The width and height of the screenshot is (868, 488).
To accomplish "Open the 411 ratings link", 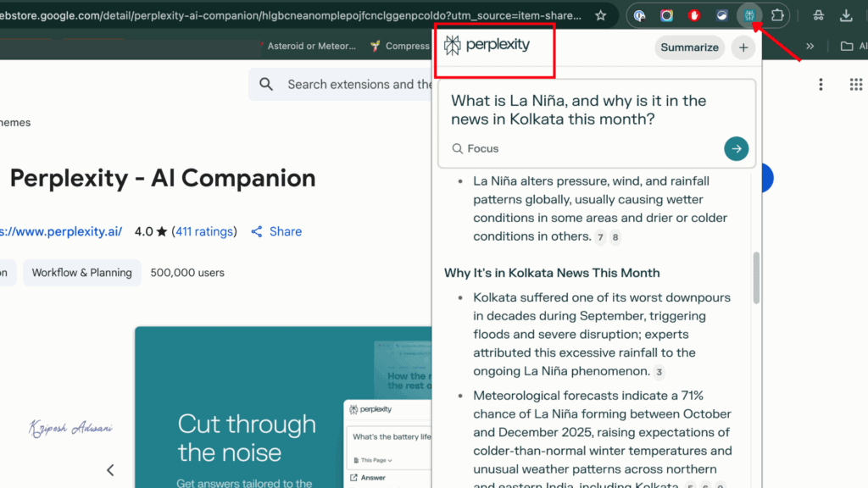I will coord(205,231).
